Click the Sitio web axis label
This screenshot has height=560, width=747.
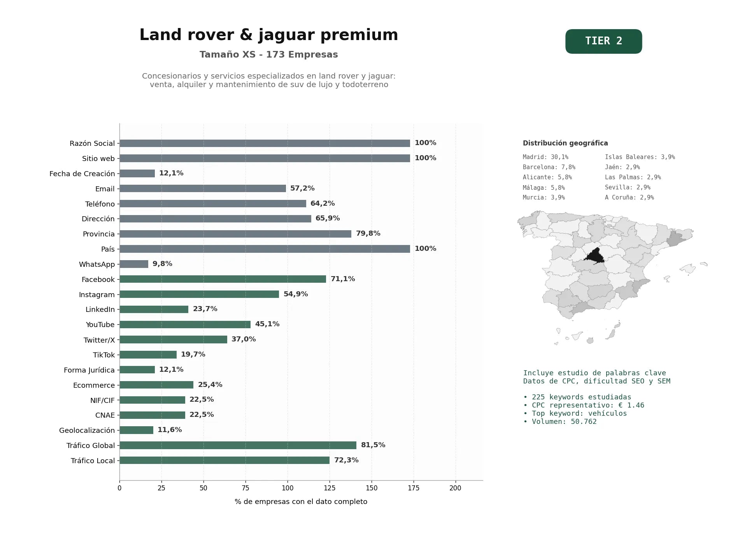98,158
